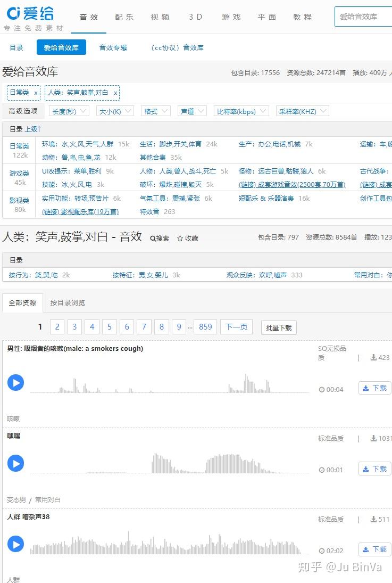This screenshot has height=583, width=392.
Task: Open 动物: 兽,鸟,虫,鱼,龙 category
Action: pos(71,158)
